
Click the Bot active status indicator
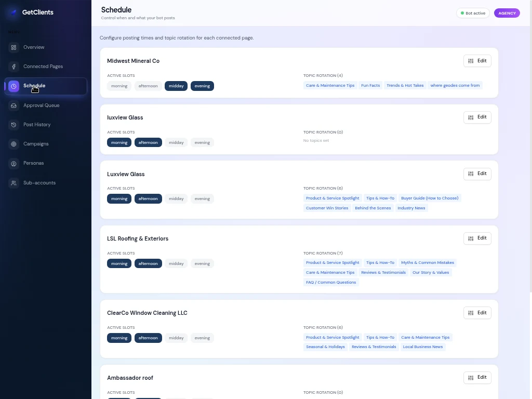[473, 13]
